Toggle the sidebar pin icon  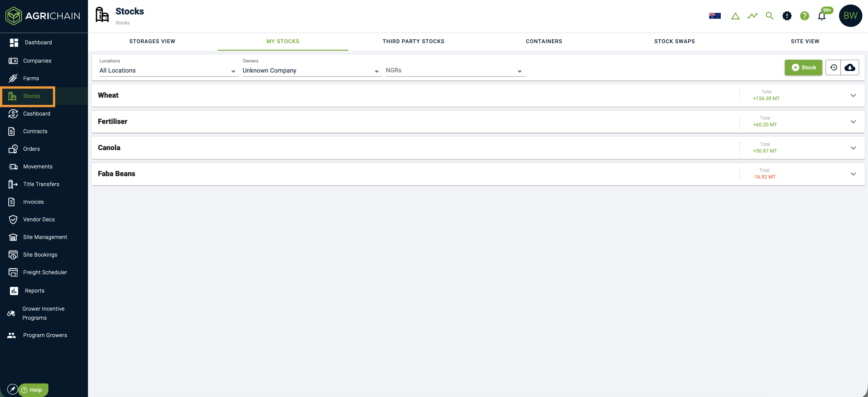(12, 389)
